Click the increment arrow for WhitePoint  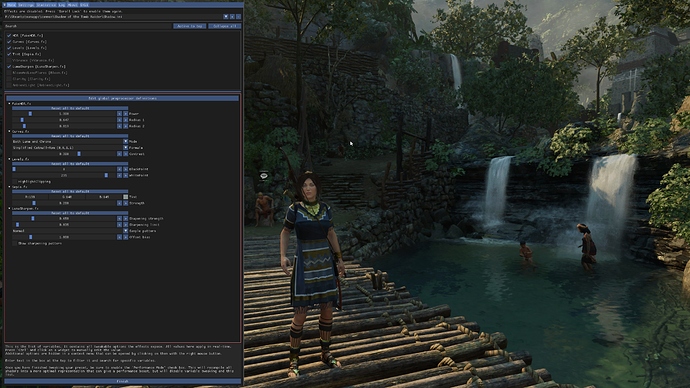click(x=125, y=175)
